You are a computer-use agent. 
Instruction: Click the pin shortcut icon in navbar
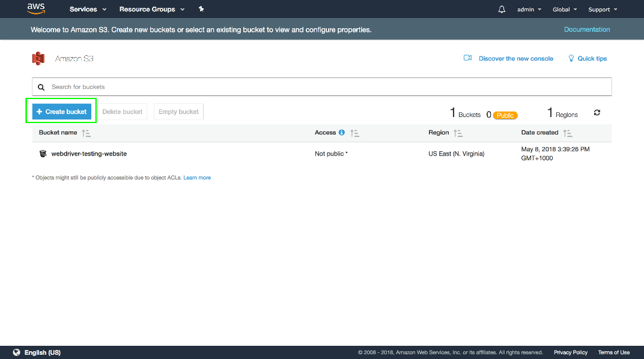tap(201, 10)
